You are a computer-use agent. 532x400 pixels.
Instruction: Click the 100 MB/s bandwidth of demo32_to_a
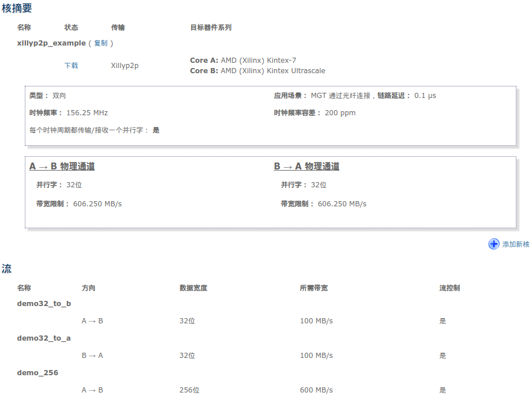(316, 356)
